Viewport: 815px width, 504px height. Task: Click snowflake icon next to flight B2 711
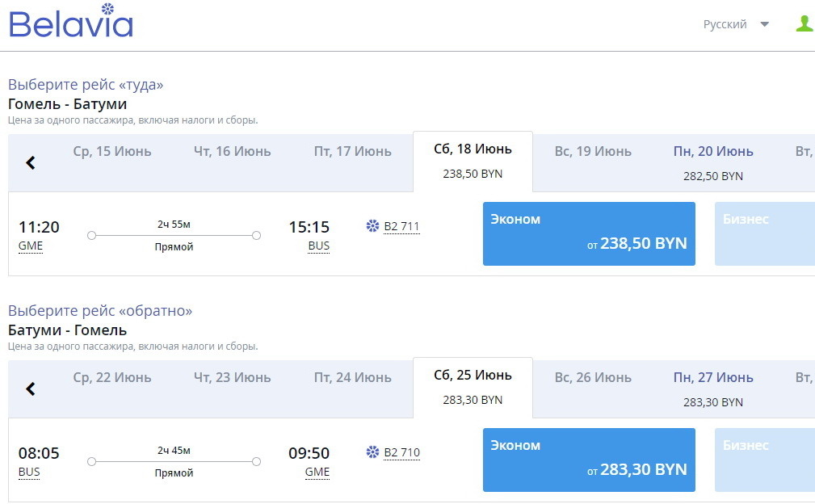coord(372,226)
